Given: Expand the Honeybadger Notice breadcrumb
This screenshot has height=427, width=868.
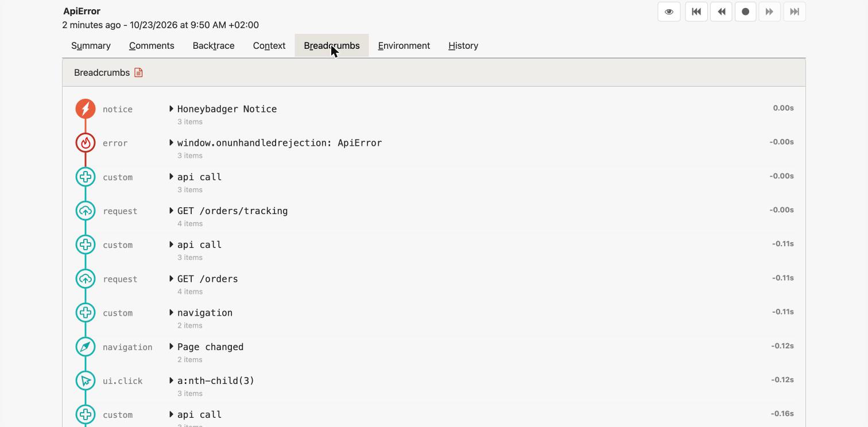Looking at the screenshot, I should point(171,108).
